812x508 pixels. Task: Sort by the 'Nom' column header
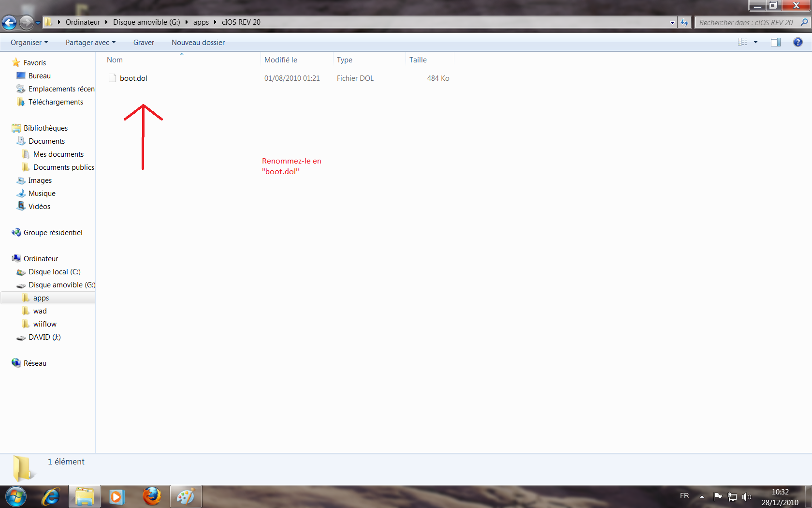(182, 60)
